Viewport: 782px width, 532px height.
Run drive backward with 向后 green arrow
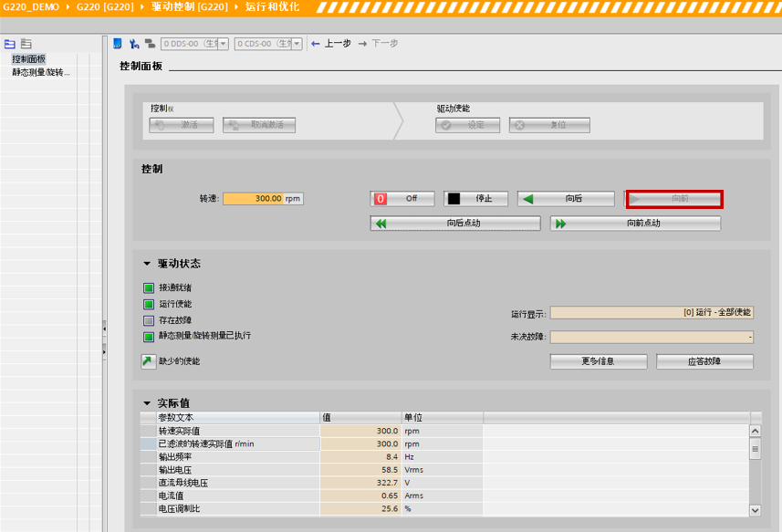point(565,198)
